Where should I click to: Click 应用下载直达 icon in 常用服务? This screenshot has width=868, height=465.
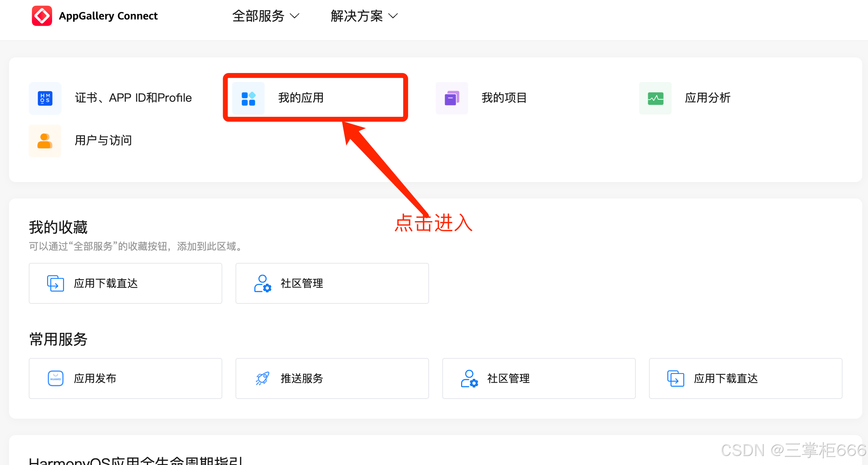click(676, 378)
